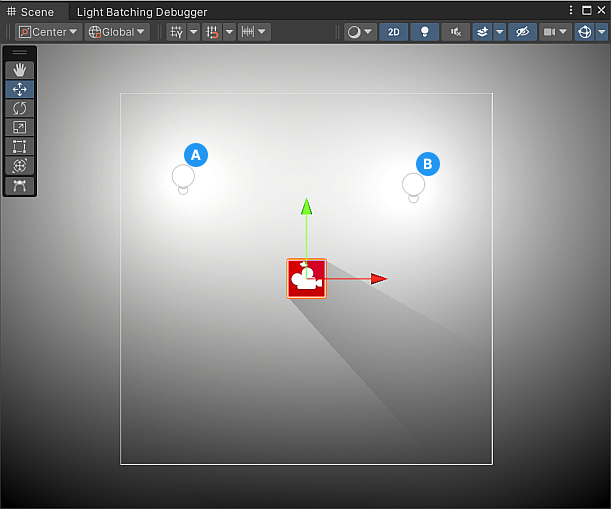Open the Global handle rotation dropdown
The width and height of the screenshot is (611, 509).
coord(116,32)
